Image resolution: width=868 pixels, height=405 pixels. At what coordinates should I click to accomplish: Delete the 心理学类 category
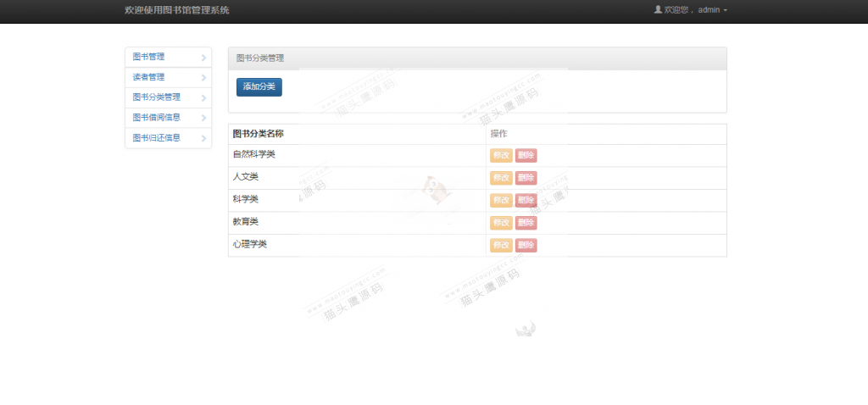coord(526,245)
